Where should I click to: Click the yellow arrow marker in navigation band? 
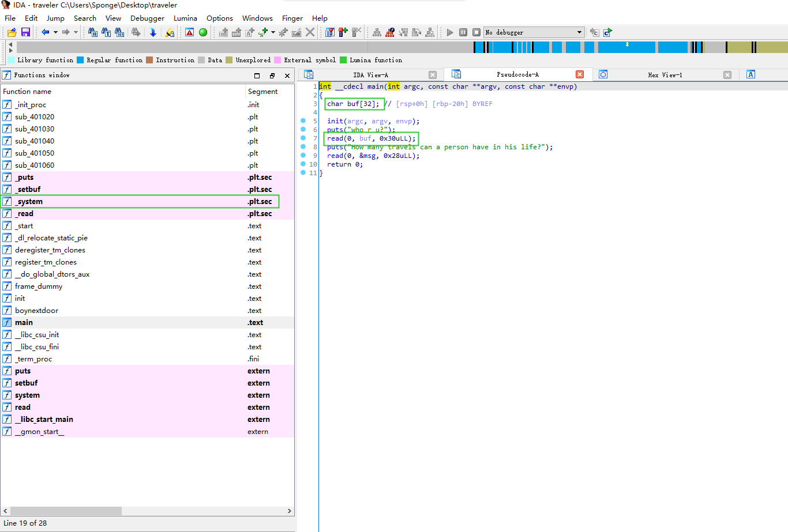click(x=627, y=44)
